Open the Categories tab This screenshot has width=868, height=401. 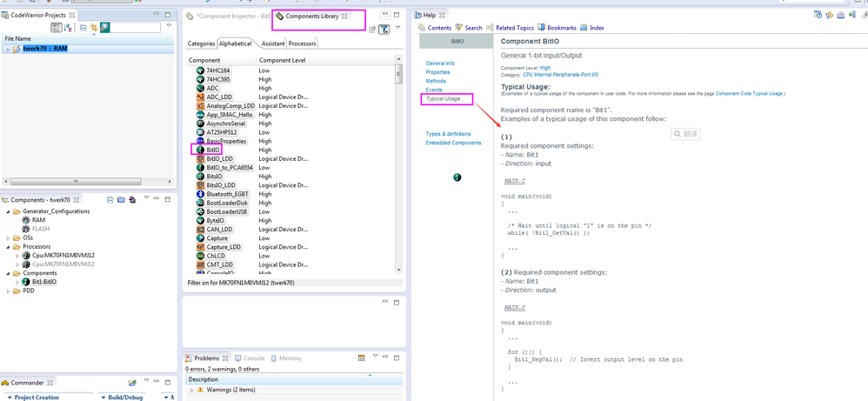coord(201,43)
